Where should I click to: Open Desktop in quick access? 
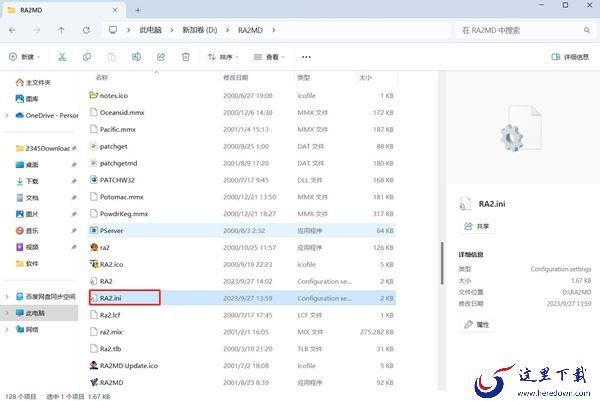coord(27,165)
